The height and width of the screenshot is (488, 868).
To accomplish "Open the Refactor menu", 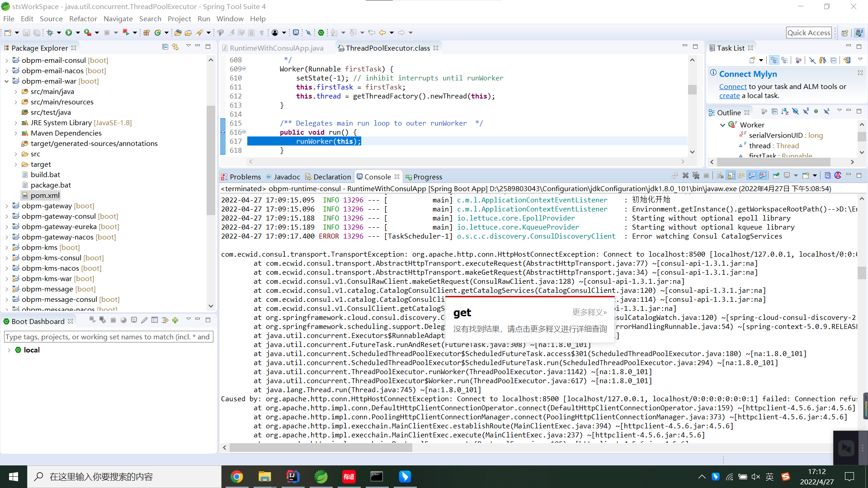I will 83,19.
